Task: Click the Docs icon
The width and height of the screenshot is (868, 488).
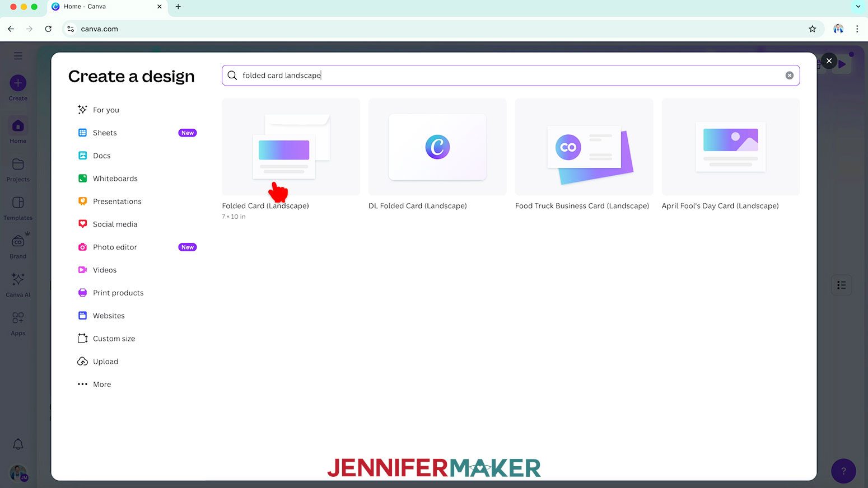Action: tap(82, 156)
